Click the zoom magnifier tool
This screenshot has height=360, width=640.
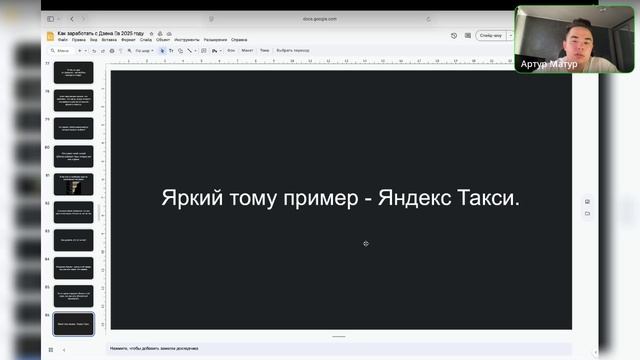(130, 51)
